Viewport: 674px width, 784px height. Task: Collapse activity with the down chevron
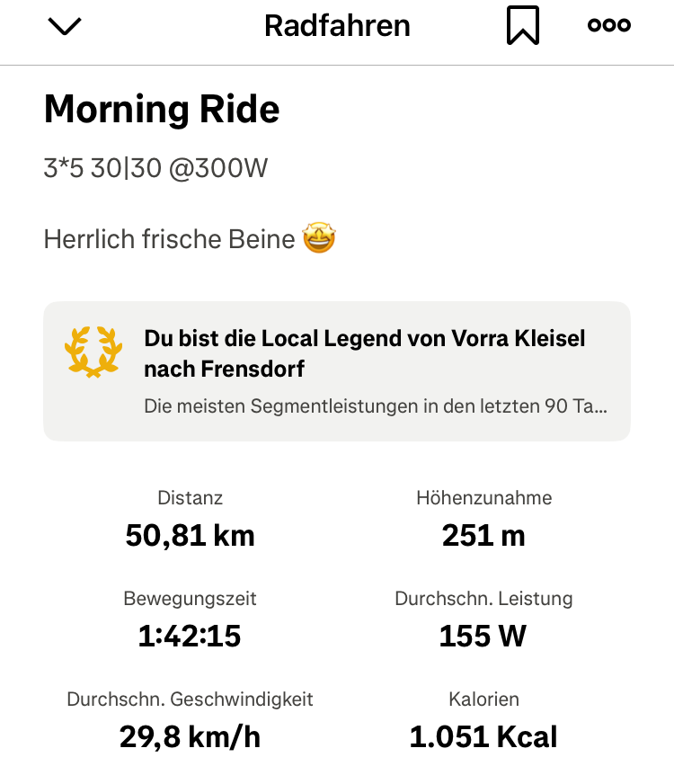[65, 27]
